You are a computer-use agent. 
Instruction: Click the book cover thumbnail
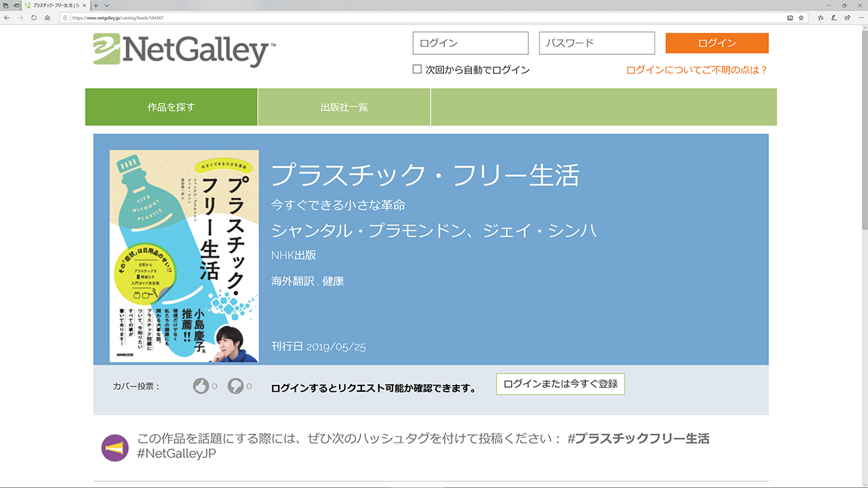coord(184,256)
